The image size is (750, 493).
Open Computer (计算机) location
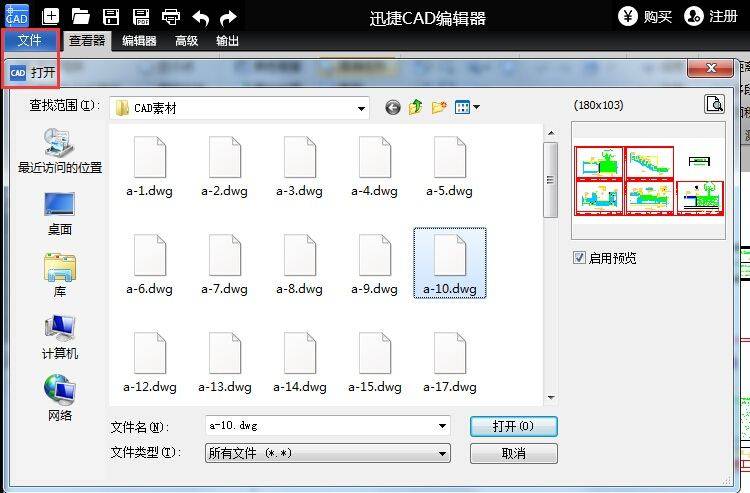click(x=60, y=338)
